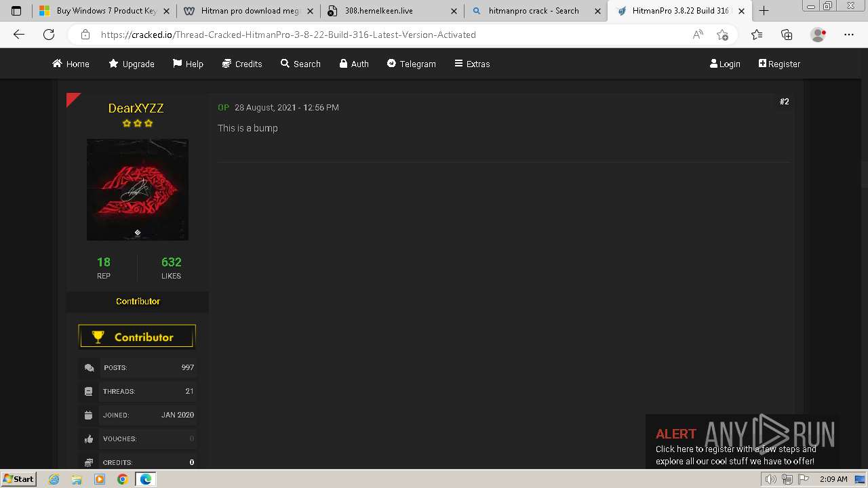
Task: Click the Contributor badge image
Action: click(137, 336)
